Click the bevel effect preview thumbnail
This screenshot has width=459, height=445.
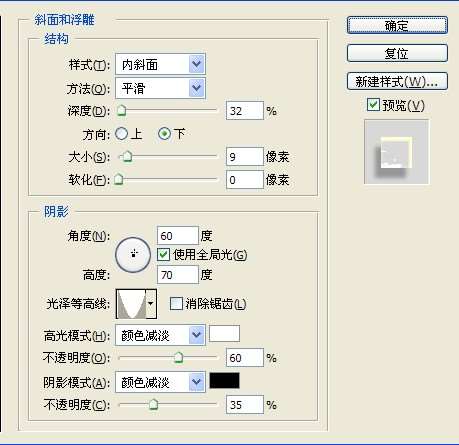coord(396,152)
